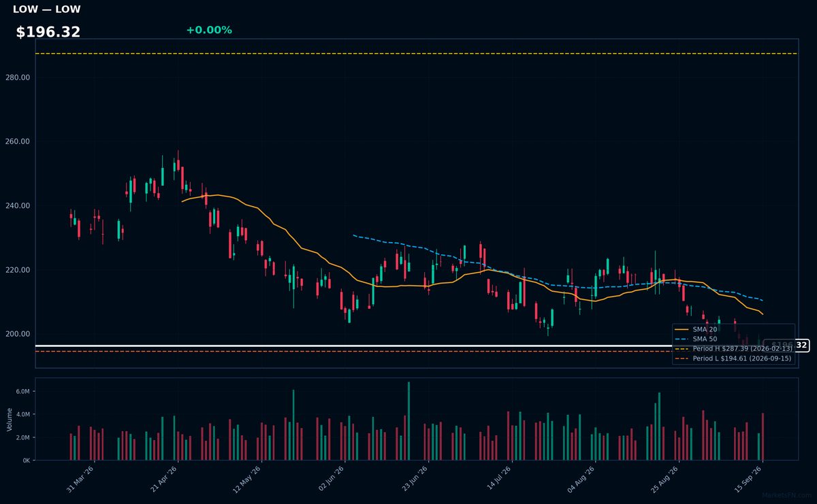Click the 0K volume axis label
Viewport: 817px width, 504px height.
[x=27, y=460]
